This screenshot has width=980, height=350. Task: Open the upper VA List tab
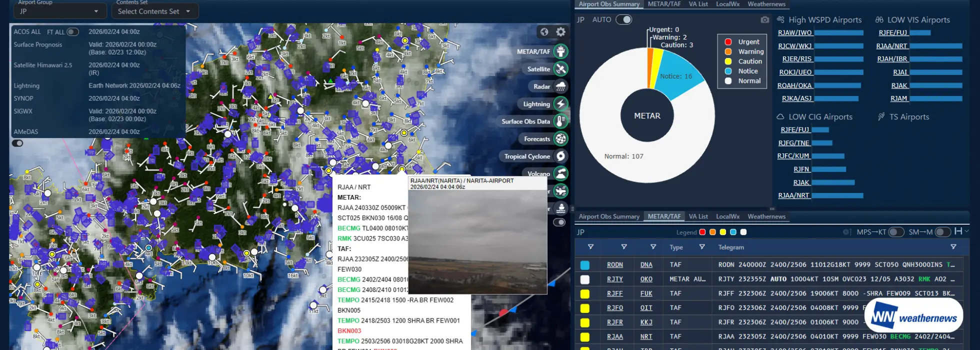698,4
